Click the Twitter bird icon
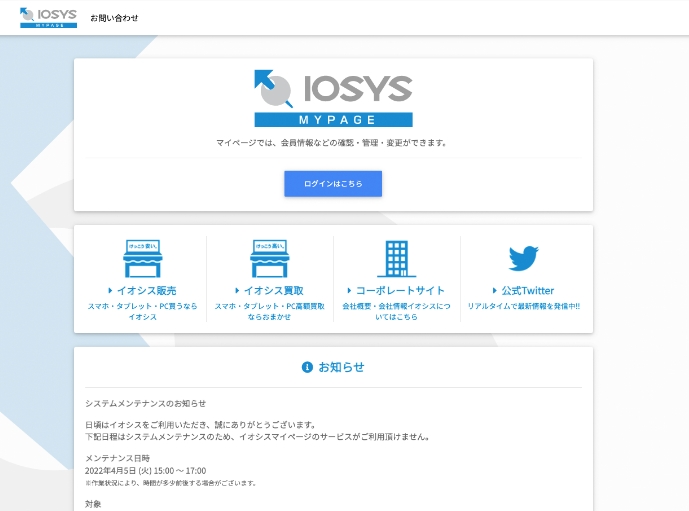Screen dimensions: 689x511 523,258
